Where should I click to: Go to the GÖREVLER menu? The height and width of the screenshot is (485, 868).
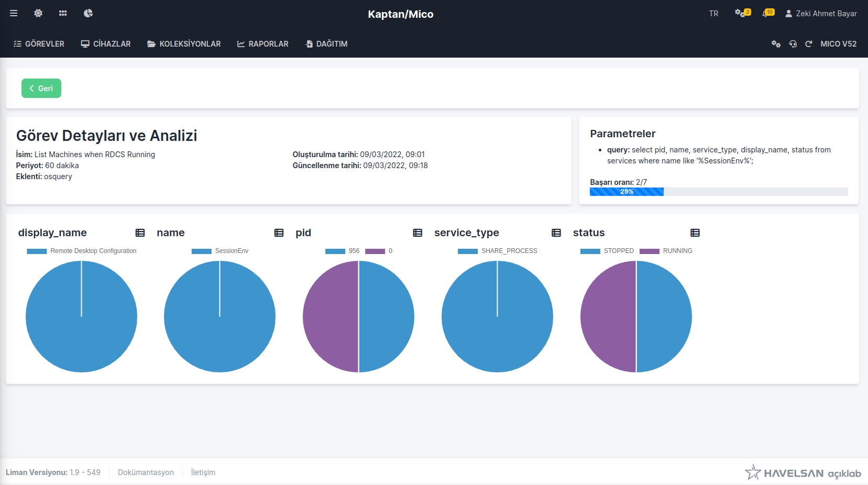[39, 44]
